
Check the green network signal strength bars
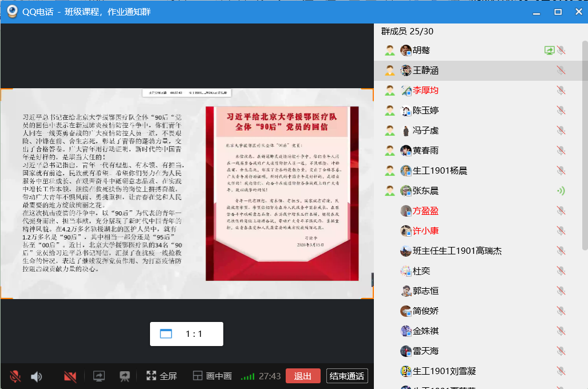[x=247, y=376]
